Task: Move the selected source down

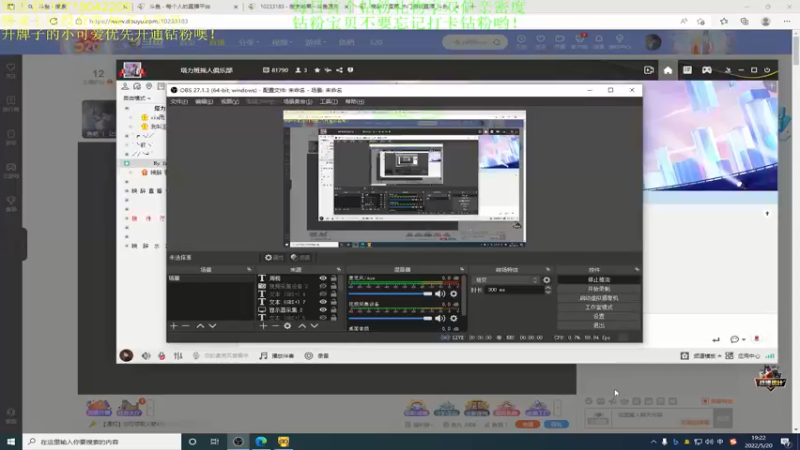Action: pyautogui.click(x=314, y=326)
